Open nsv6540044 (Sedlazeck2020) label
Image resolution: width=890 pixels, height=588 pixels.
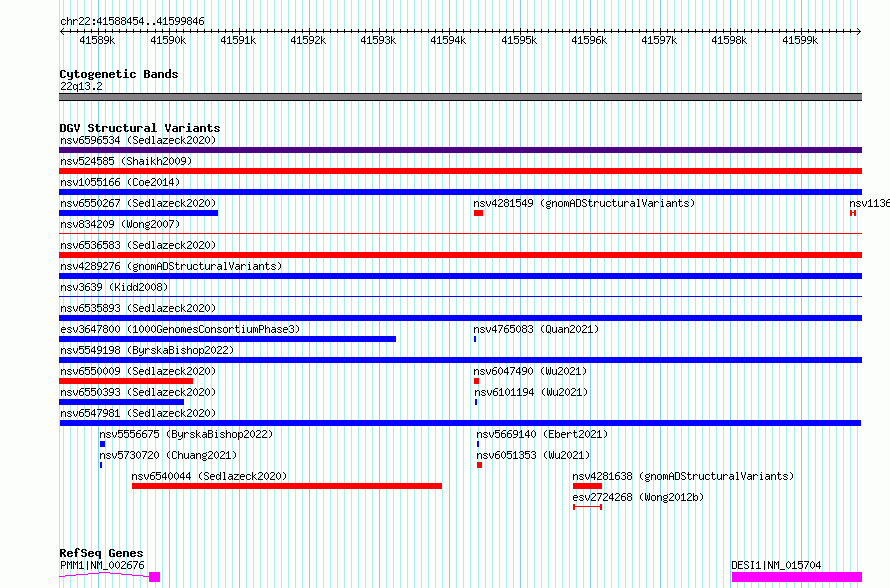coord(209,476)
